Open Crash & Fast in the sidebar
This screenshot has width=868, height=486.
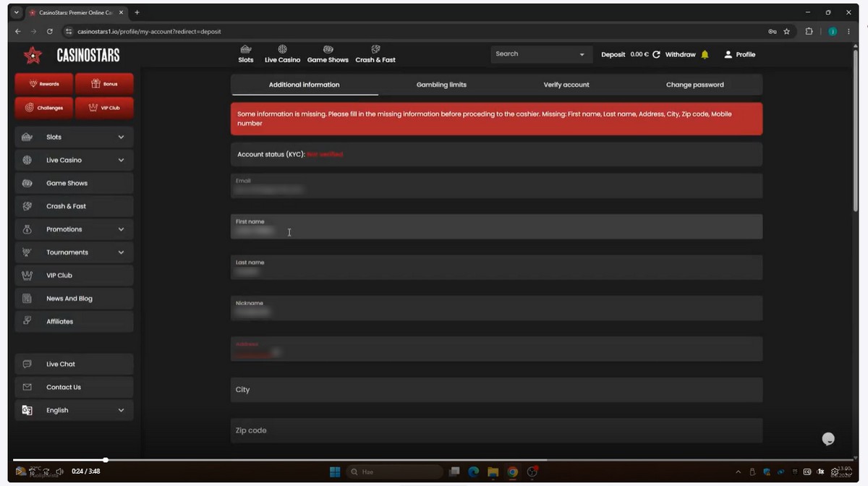[74, 206]
